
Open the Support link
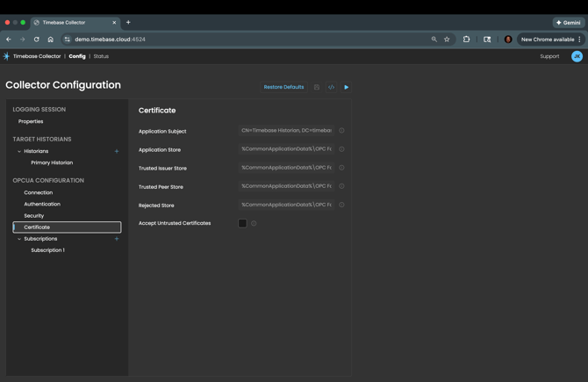549,56
